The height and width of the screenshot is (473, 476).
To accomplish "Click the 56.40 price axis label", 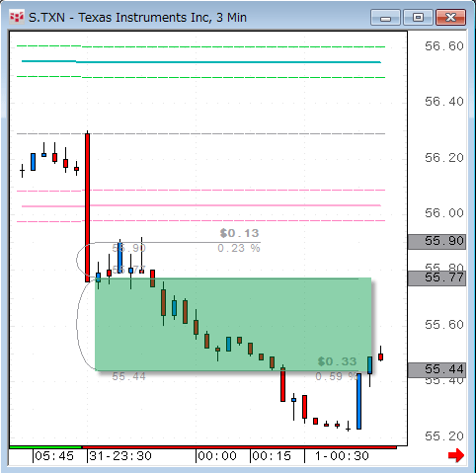I will tap(444, 102).
